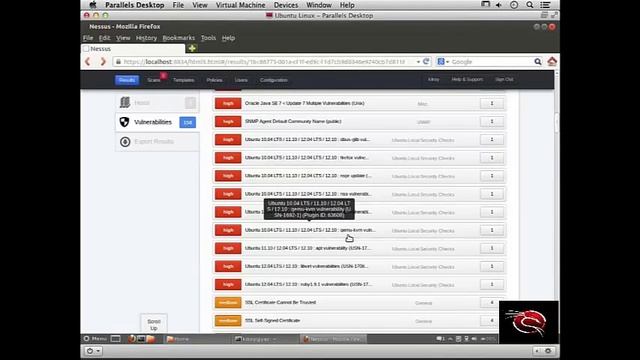
Task: Open the apt vulnerability row
Action: [x=359, y=248]
